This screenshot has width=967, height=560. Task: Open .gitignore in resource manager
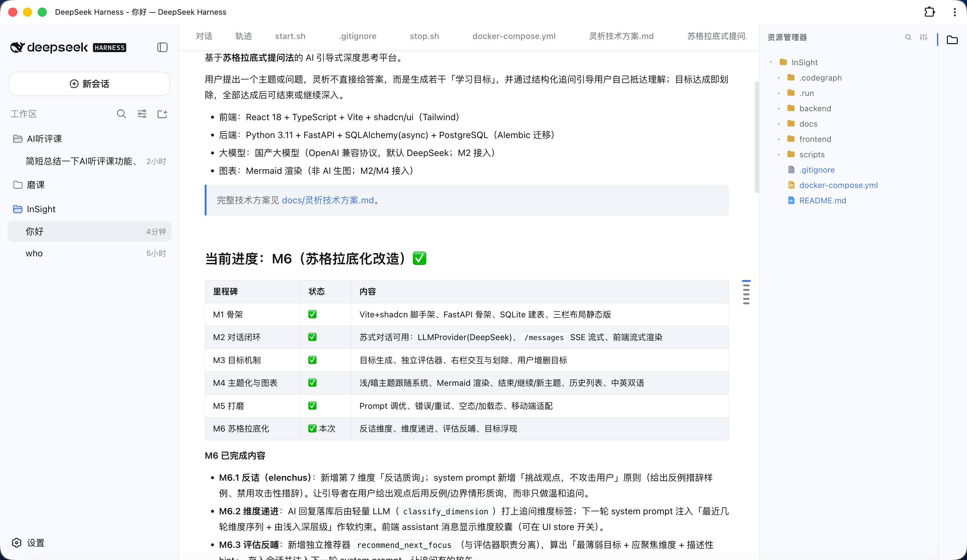[817, 169]
